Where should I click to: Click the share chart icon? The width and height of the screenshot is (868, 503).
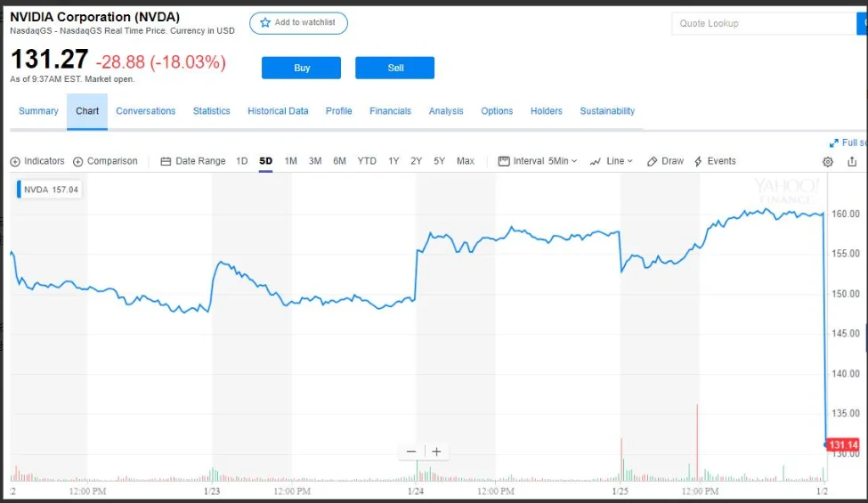coord(852,161)
